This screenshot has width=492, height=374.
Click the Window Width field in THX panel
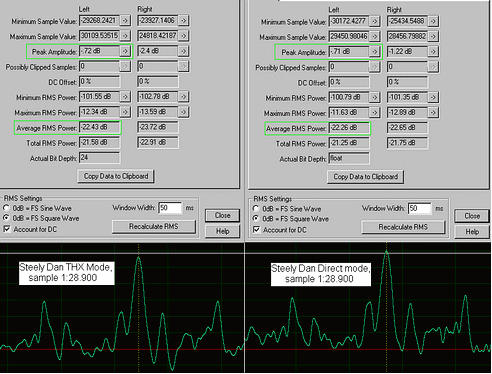point(170,208)
